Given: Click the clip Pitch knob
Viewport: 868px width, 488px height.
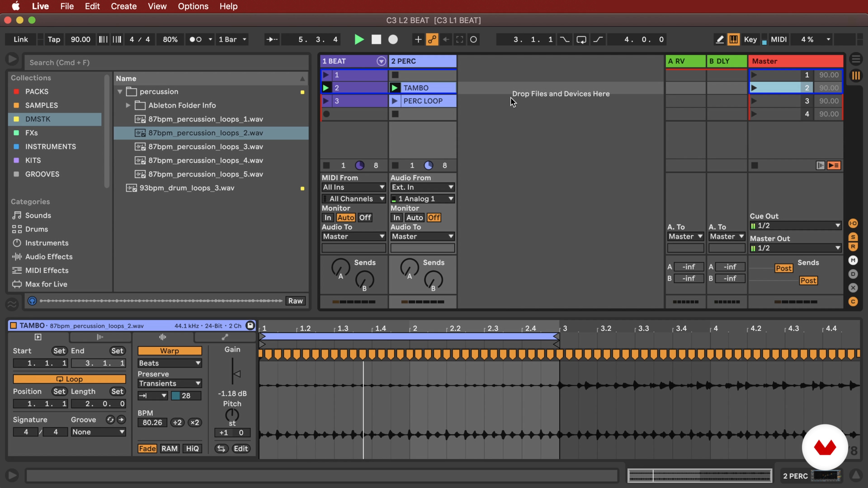Looking at the screenshot, I should tap(232, 415).
